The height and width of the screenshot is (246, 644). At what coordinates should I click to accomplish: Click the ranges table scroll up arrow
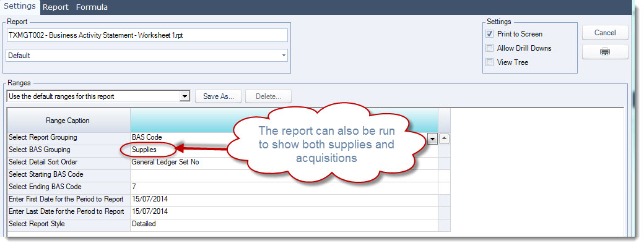444,139
